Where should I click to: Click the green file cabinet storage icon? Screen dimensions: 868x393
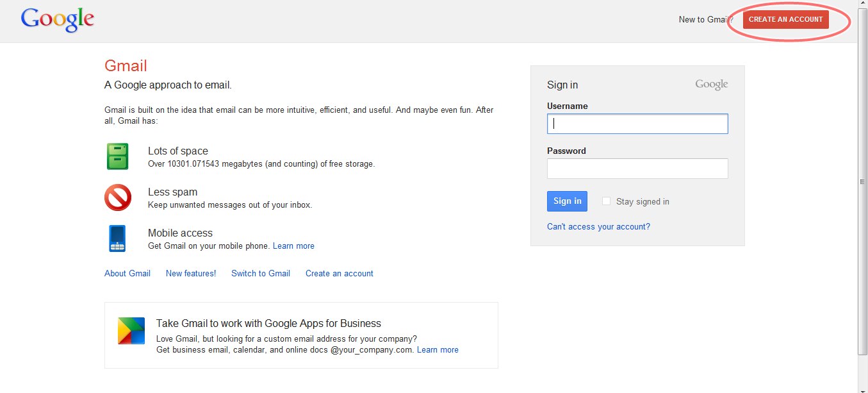[x=118, y=156]
